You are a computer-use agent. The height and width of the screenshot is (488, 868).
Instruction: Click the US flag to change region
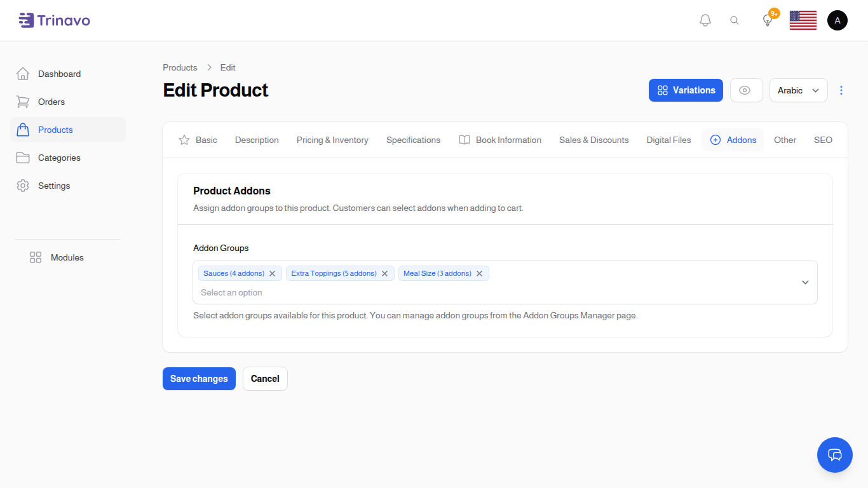pos(803,20)
